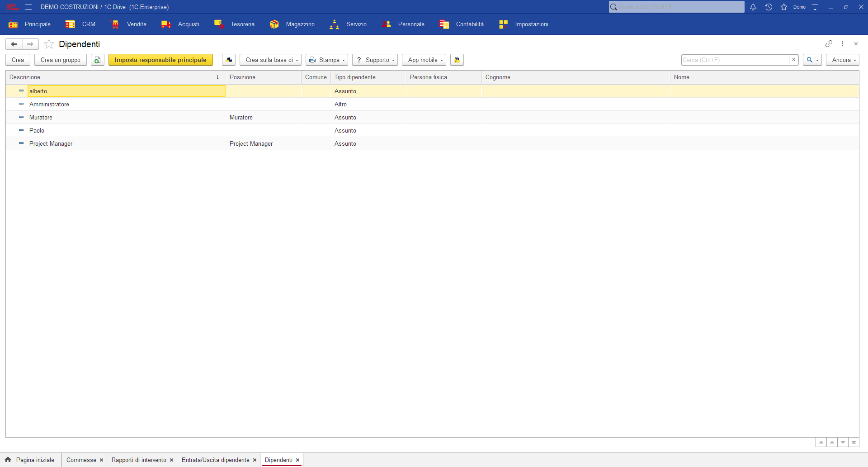
Task: Open the Vendite section
Action: 129,24
